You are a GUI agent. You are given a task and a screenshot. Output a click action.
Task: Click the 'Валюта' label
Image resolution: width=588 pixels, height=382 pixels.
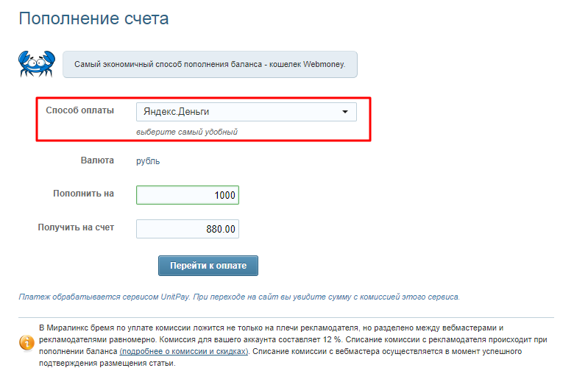[97, 160]
